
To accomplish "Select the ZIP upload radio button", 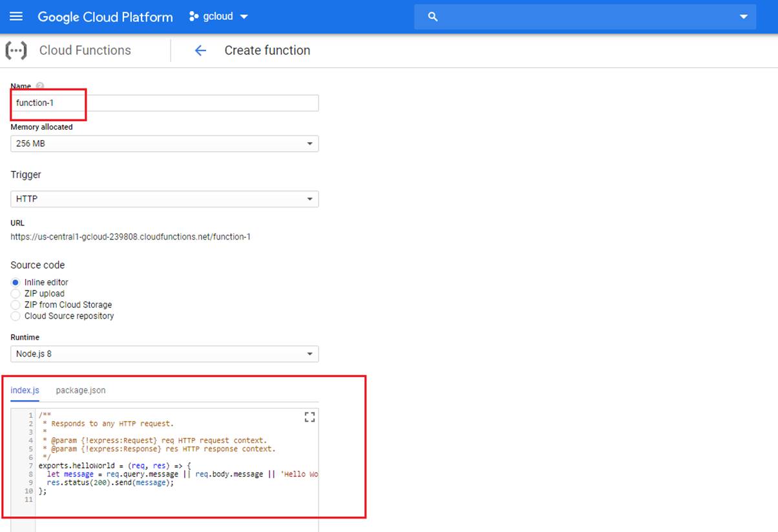I will pos(16,293).
